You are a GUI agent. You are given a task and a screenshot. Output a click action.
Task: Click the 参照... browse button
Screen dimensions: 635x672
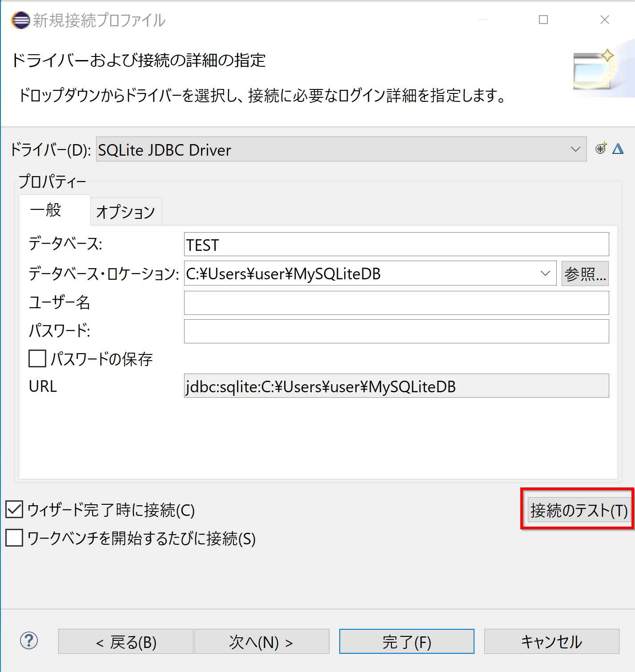585,273
